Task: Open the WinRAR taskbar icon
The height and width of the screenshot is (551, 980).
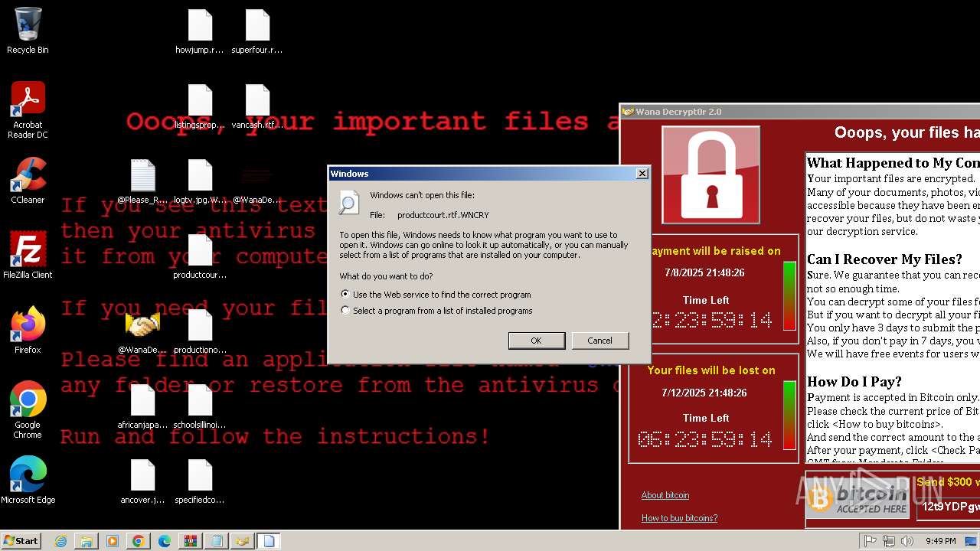Action: click(x=191, y=541)
